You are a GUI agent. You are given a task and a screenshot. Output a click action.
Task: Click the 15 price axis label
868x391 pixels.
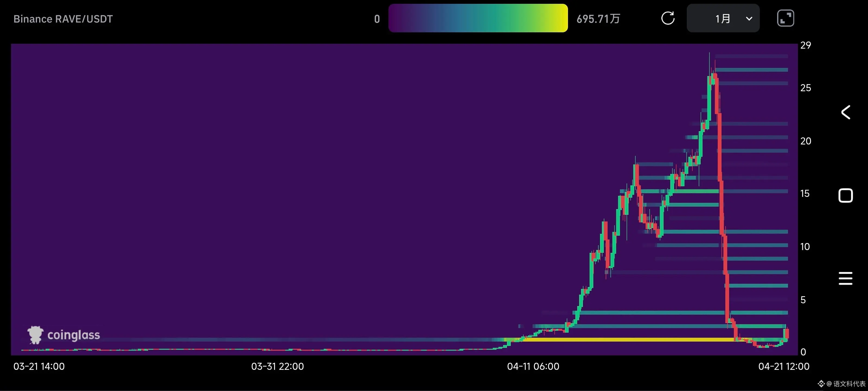coord(805,194)
